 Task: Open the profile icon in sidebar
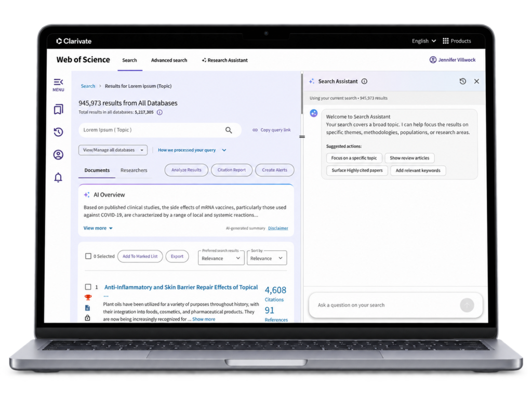pos(58,155)
